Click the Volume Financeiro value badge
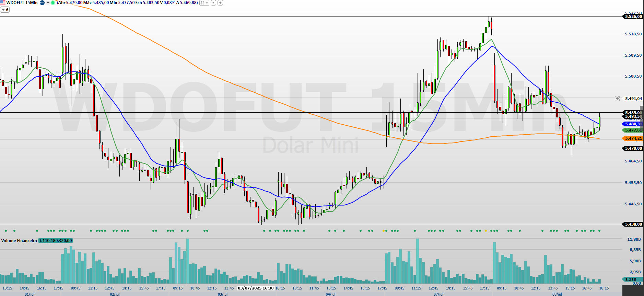Screen dimensions: 644x296 click(55, 241)
